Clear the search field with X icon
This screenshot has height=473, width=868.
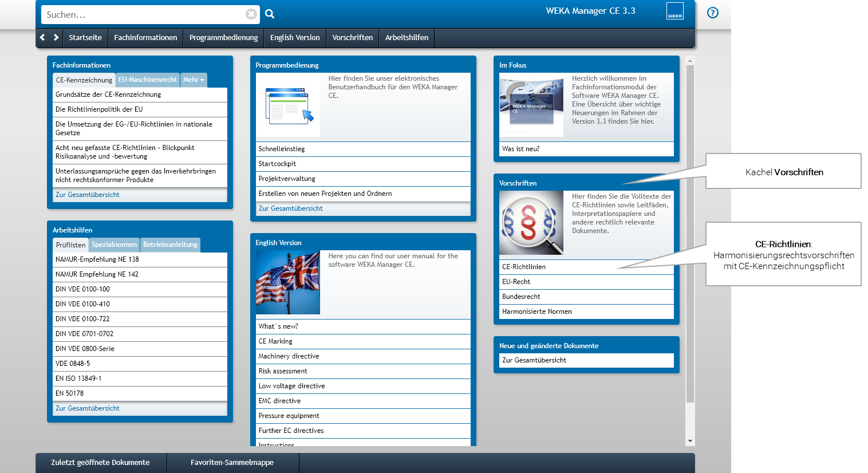click(x=251, y=14)
